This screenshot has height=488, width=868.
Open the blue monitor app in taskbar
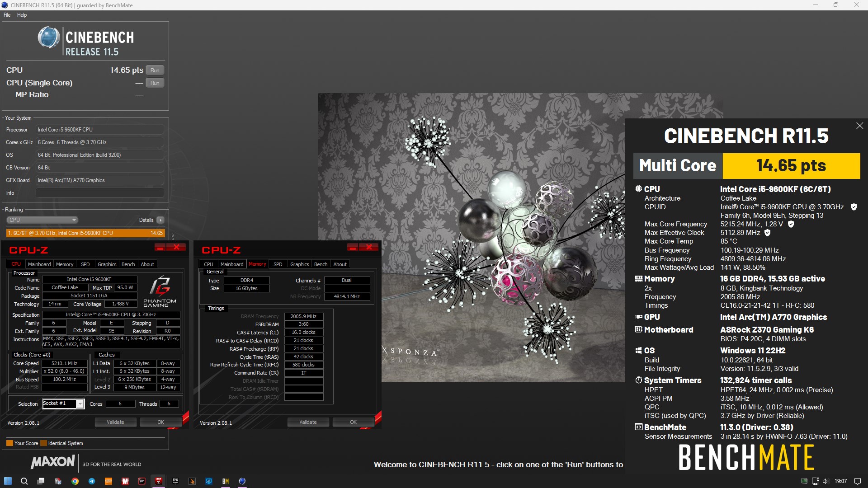tap(209, 481)
